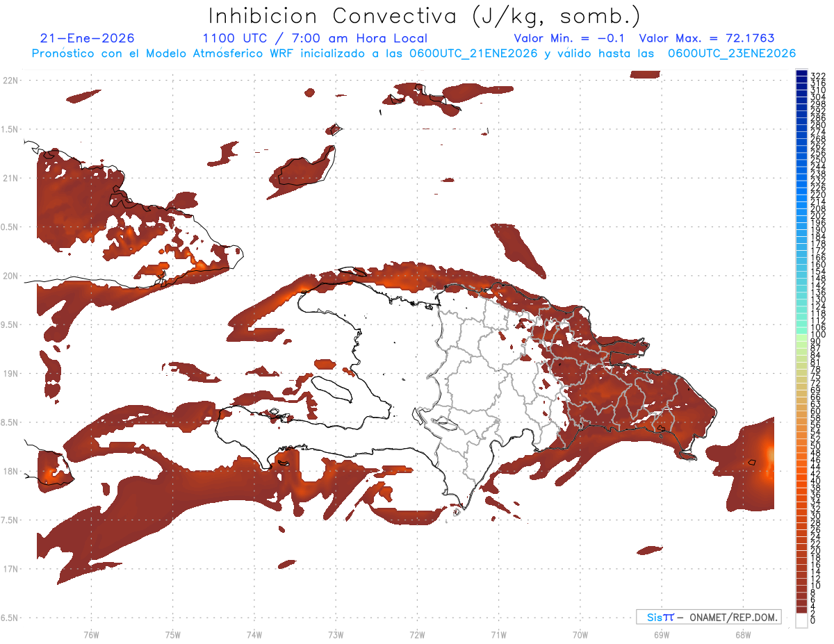Viewport: 834px width, 644px height.
Task: Click the 'Valor Max. = 72.1763' text
Action: (707, 38)
